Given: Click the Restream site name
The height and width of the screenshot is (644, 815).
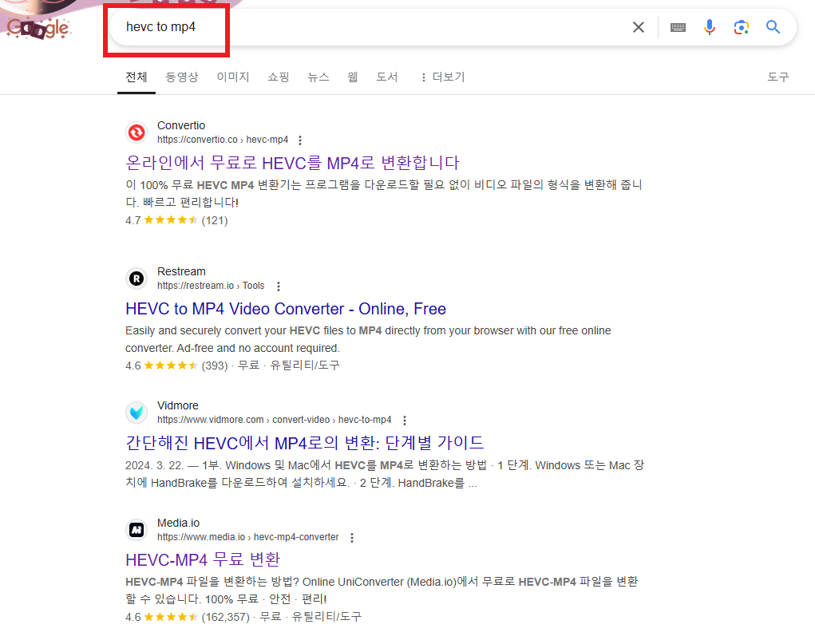Looking at the screenshot, I should tap(181, 272).
